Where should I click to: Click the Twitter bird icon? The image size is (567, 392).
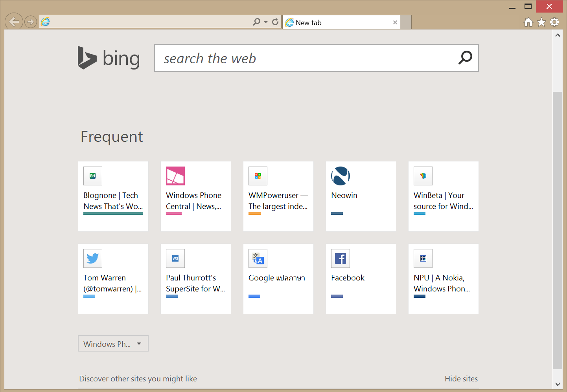coord(93,258)
